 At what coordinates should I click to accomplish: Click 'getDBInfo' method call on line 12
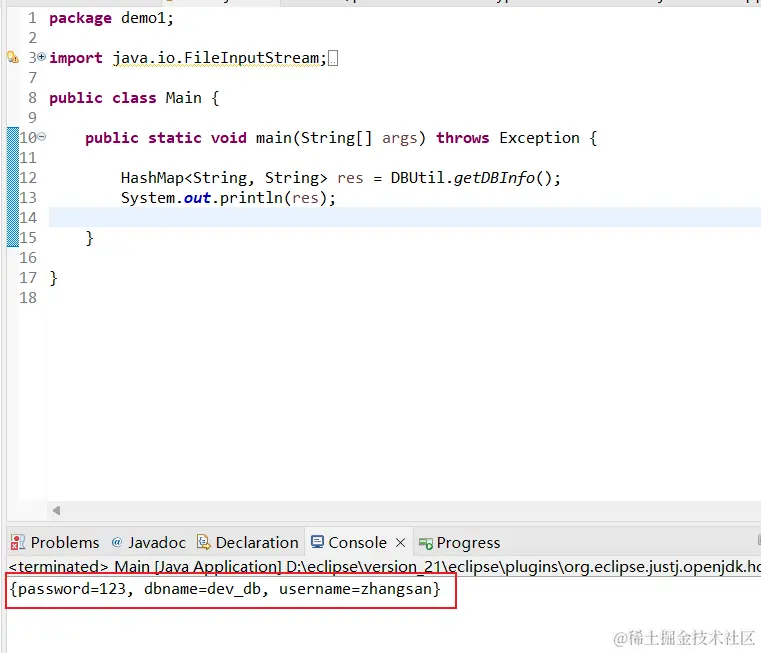coord(494,178)
